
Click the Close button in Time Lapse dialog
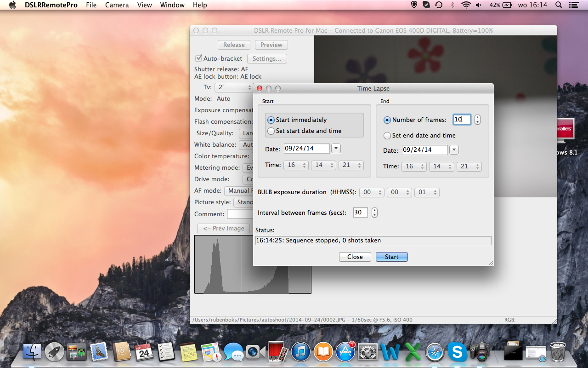click(x=355, y=257)
